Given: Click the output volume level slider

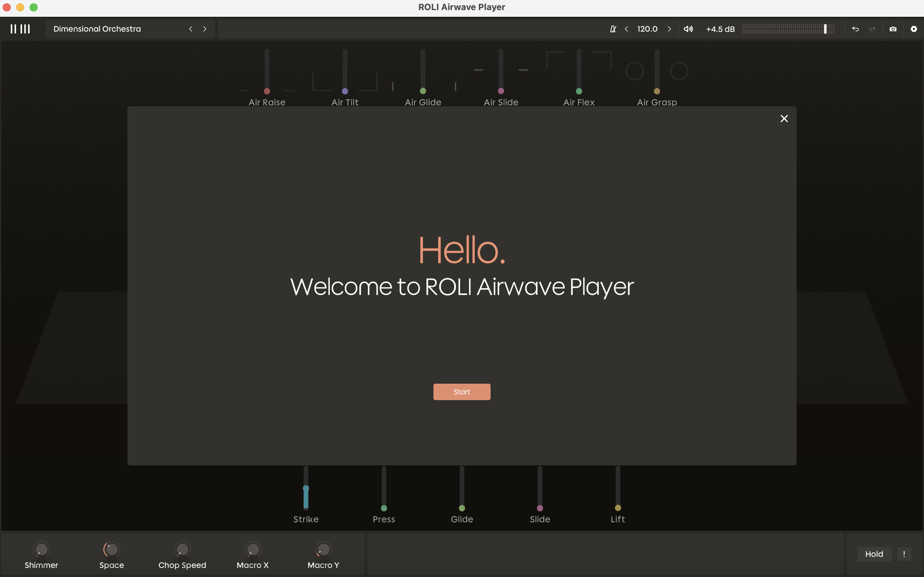Looking at the screenshot, I should pos(788,29).
